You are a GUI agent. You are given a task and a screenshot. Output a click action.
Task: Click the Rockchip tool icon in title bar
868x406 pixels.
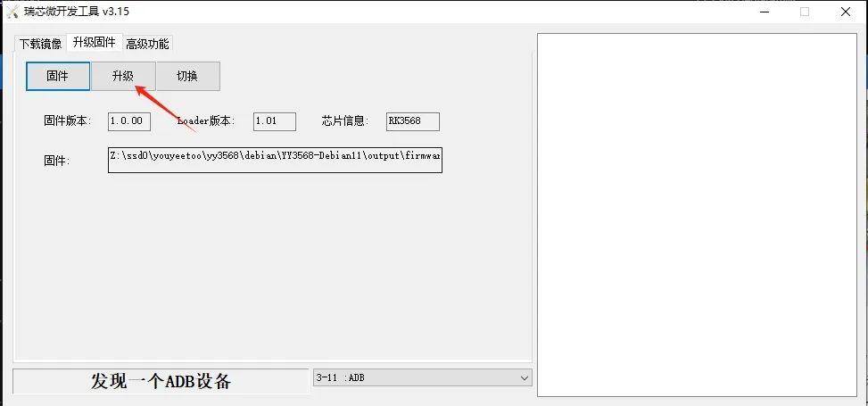(12, 12)
